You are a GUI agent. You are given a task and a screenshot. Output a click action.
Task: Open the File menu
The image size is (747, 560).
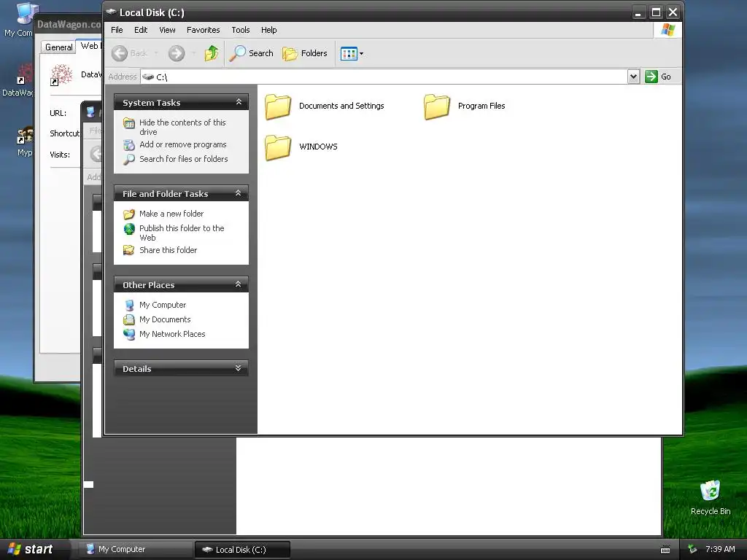[x=117, y=30]
